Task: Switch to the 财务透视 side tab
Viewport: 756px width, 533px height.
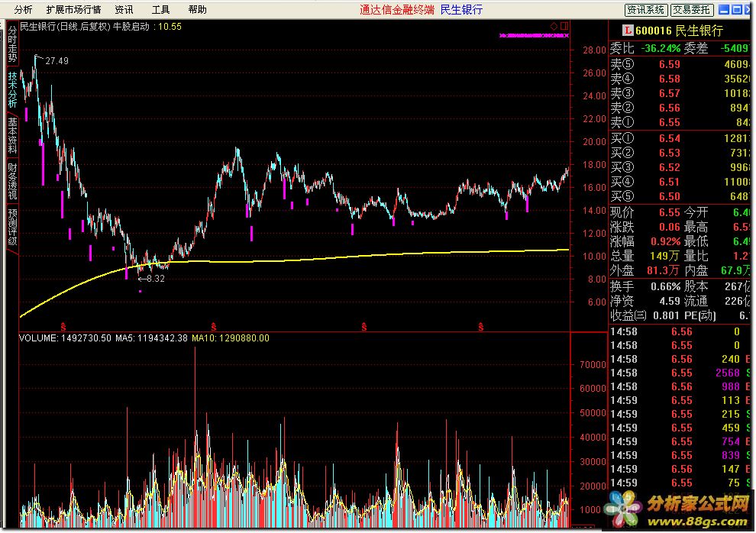Action: click(12, 181)
